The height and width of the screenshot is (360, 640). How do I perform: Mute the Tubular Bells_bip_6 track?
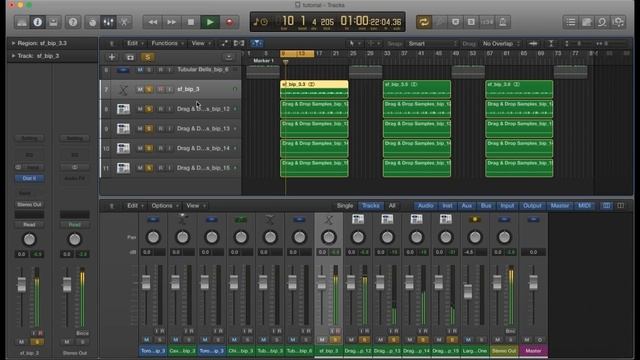pyautogui.click(x=140, y=70)
